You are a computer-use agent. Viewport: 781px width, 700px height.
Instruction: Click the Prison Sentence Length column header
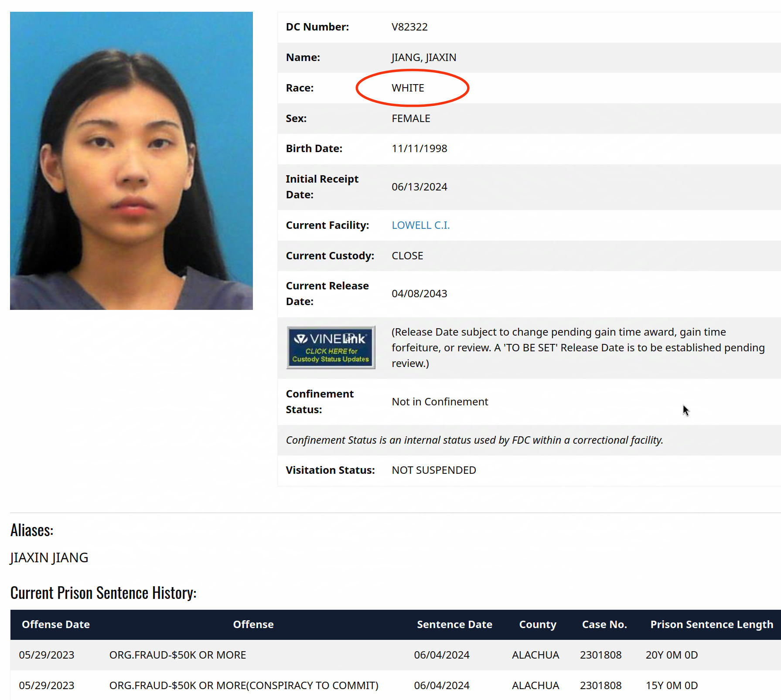click(712, 625)
